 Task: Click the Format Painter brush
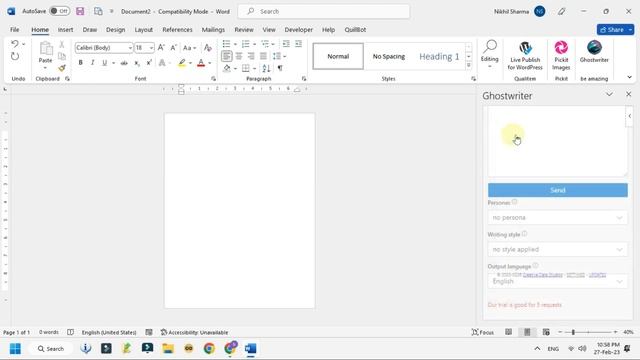pyautogui.click(x=62, y=68)
